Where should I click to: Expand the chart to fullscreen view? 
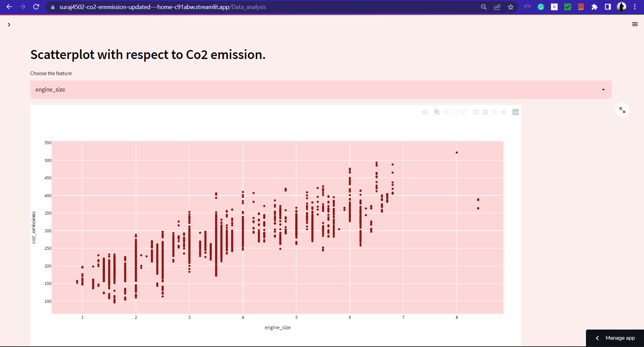(x=623, y=110)
